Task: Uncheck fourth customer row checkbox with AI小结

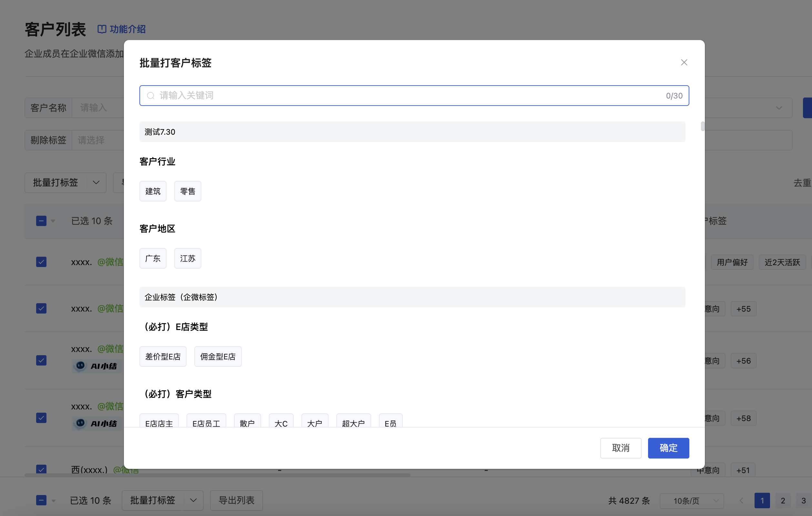Action: [41, 418]
